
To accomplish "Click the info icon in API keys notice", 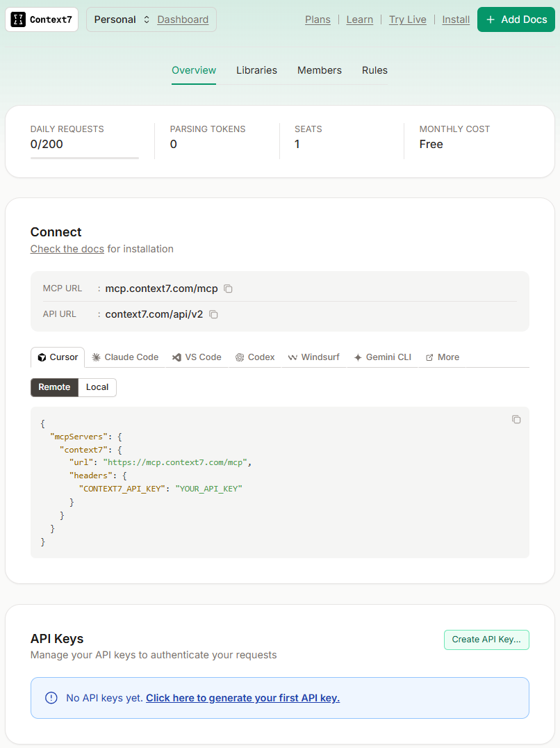I will pyautogui.click(x=51, y=698).
